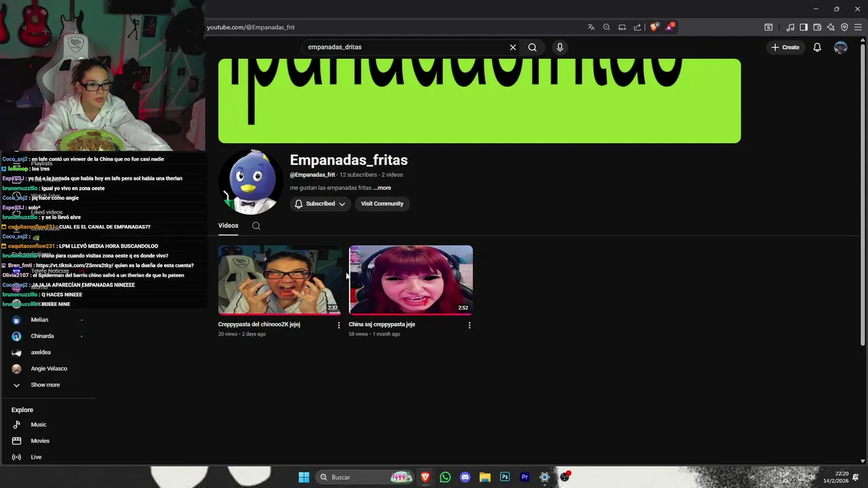Viewport: 868px width, 488px height.
Task: Open the Brave Wallet icon
Action: tap(817, 27)
